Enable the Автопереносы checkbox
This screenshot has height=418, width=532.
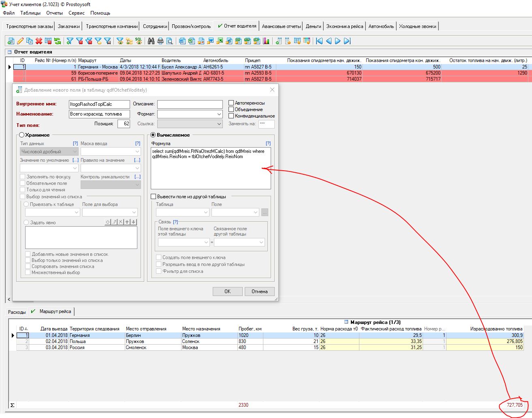231,103
